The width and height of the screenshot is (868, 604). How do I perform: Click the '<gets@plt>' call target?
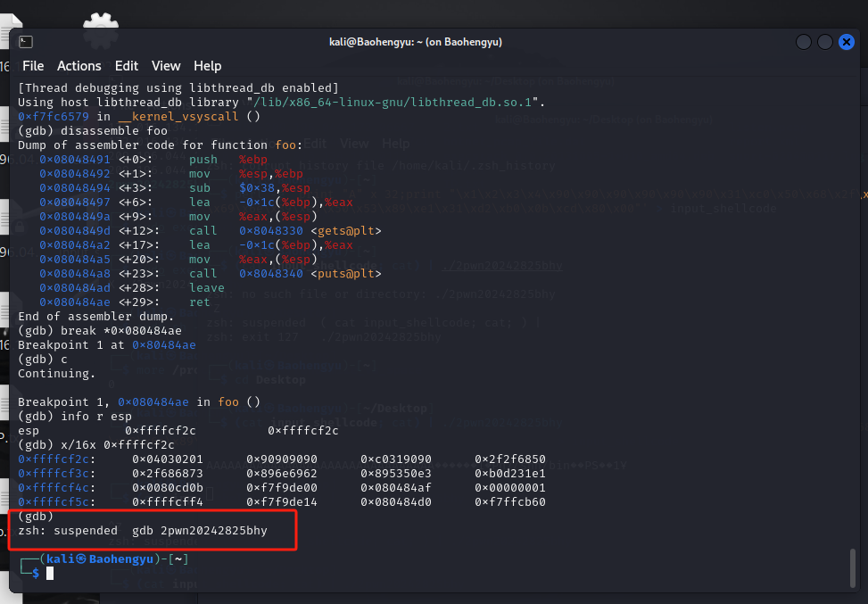pyautogui.click(x=346, y=231)
